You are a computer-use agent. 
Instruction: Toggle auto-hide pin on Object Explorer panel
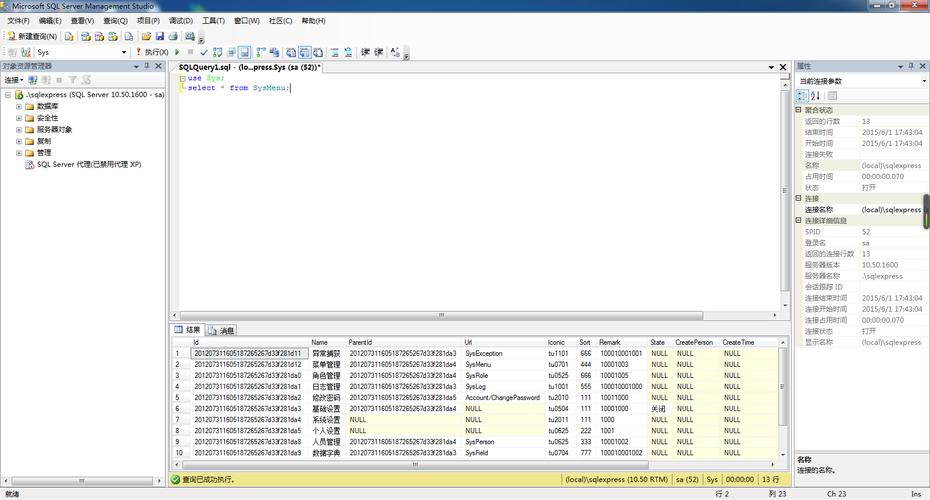tap(147, 66)
